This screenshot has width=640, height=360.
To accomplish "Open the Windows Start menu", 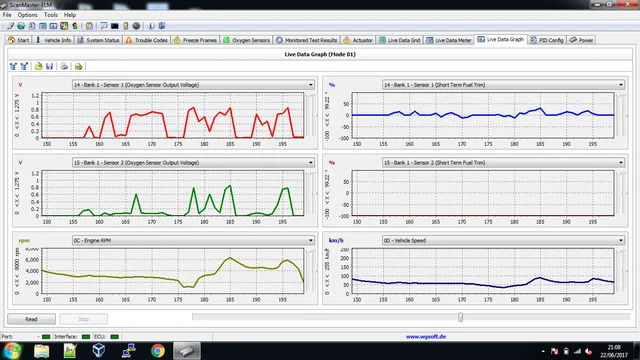I will point(12,351).
